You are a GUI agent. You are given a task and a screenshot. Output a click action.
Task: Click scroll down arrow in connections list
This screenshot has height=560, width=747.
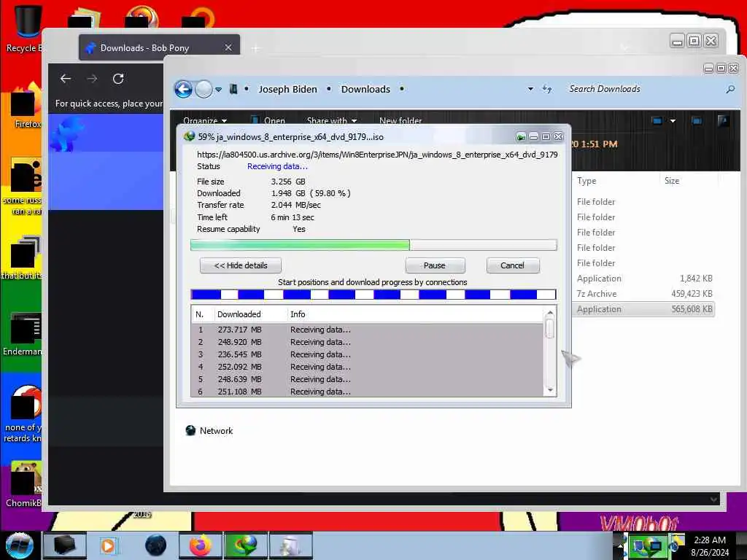pyautogui.click(x=550, y=390)
